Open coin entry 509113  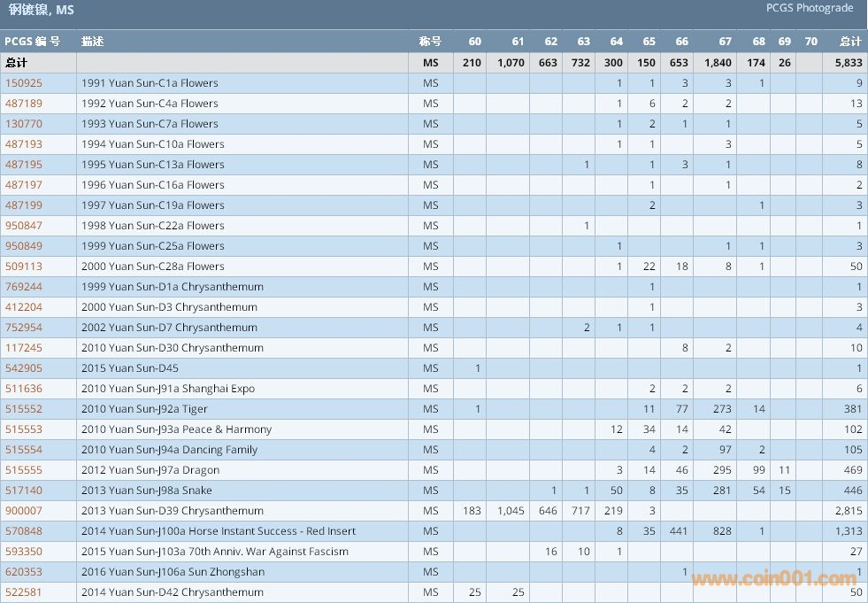point(24,267)
